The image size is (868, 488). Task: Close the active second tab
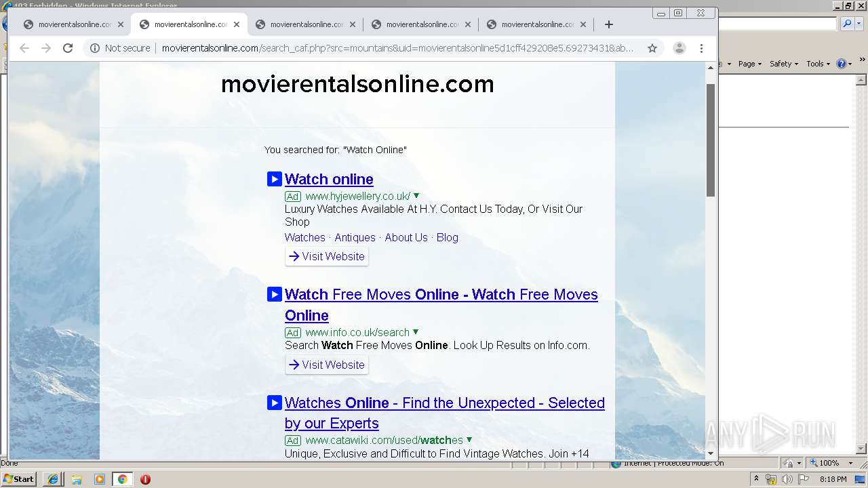coord(237,24)
